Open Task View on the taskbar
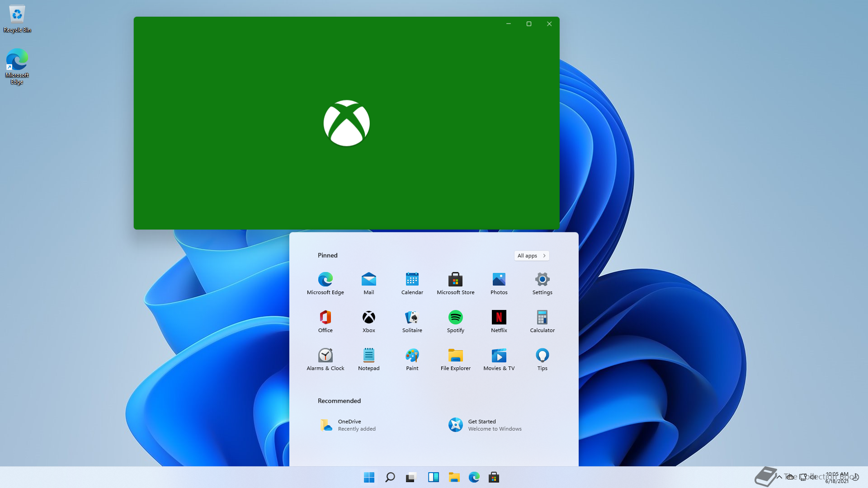The width and height of the screenshot is (868, 488). pyautogui.click(x=410, y=477)
